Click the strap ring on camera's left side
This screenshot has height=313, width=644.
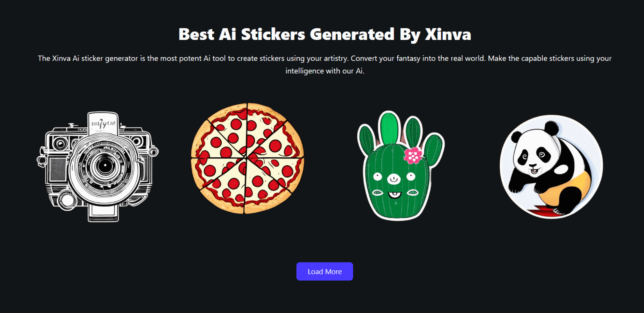(41, 160)
